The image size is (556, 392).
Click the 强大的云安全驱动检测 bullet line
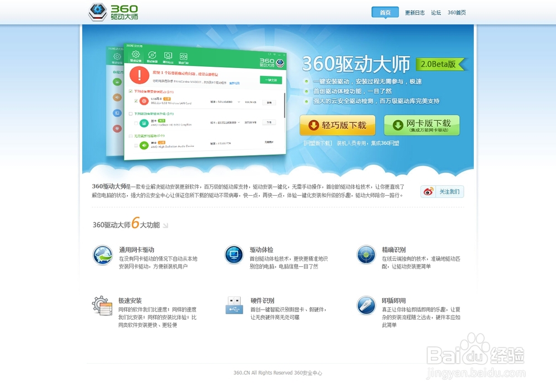click(376, 101)
